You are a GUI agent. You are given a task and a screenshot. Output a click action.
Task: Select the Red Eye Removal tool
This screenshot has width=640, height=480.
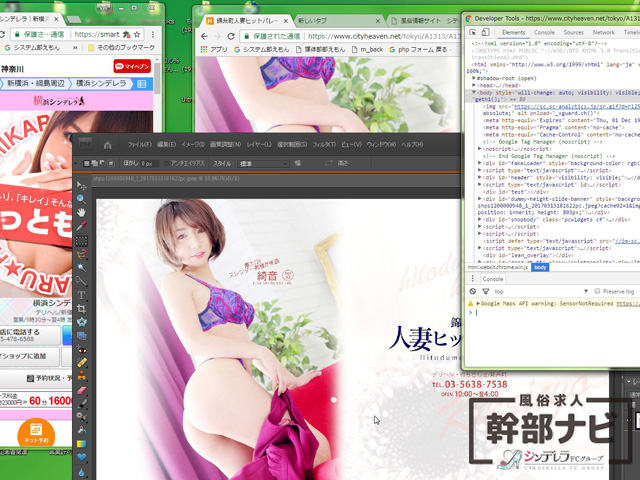tap(82, 349)
